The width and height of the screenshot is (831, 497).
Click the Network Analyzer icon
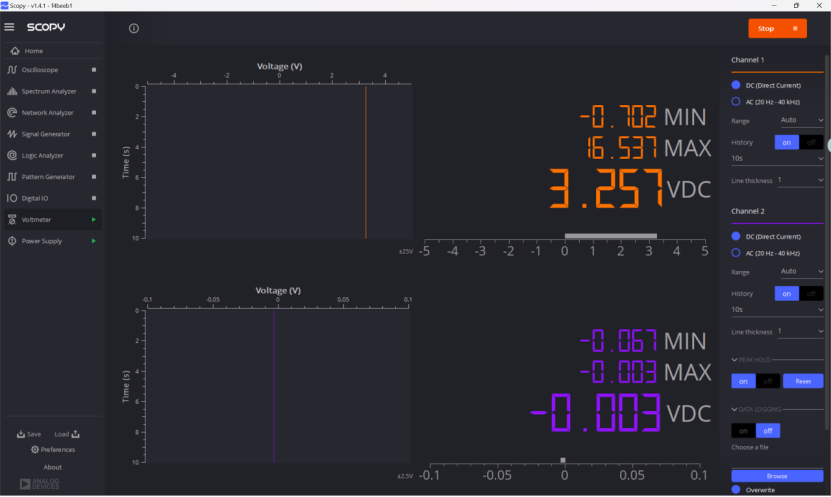point(12,112)
